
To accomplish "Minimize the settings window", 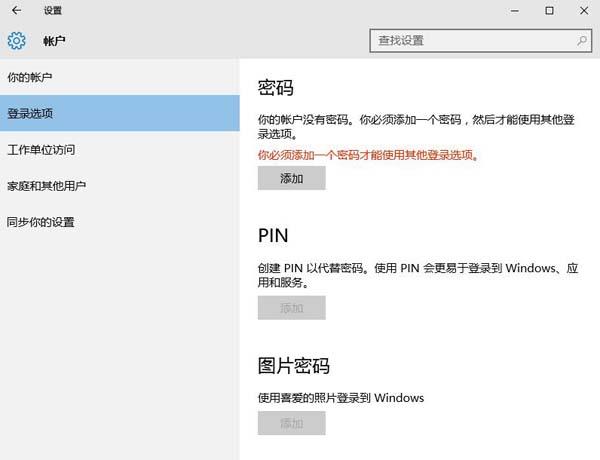I will point(515,11).
